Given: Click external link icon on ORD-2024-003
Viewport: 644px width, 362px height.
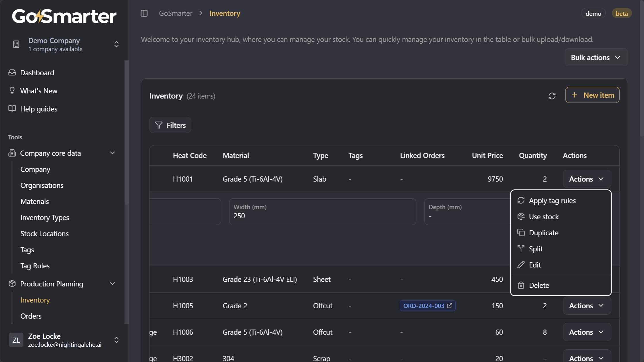Looking at the screenshot, I should (x=450, y=305).
